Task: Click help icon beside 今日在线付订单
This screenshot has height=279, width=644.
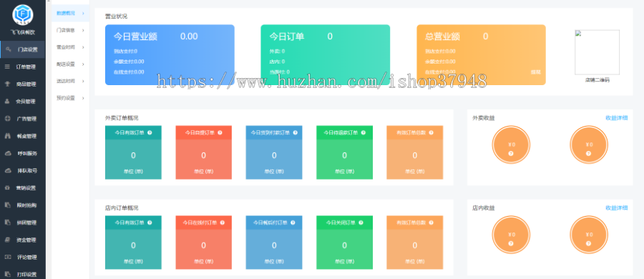Action: pos(220,222)
